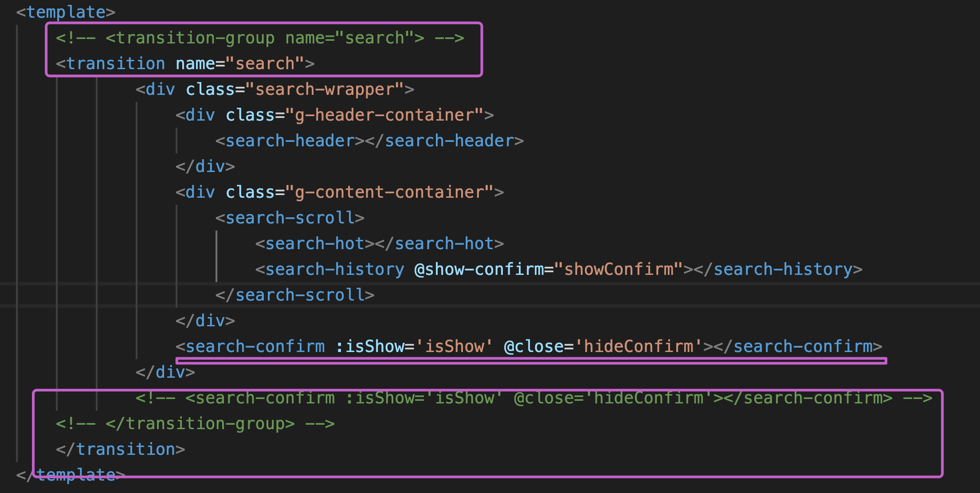Click the opening <search-hot> tag
The height and width of the screenshot is (493, 980).
[315, 243]
